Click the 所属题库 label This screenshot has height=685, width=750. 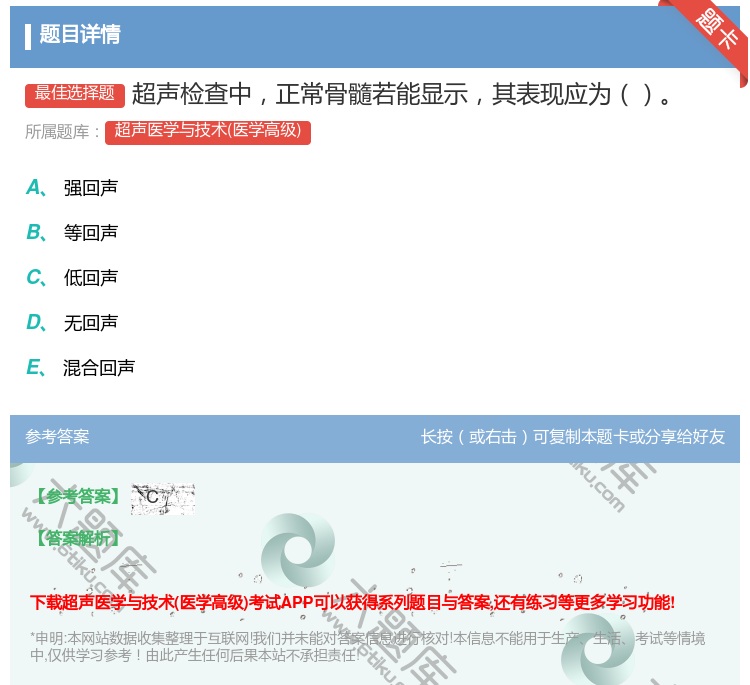point(62,132)
